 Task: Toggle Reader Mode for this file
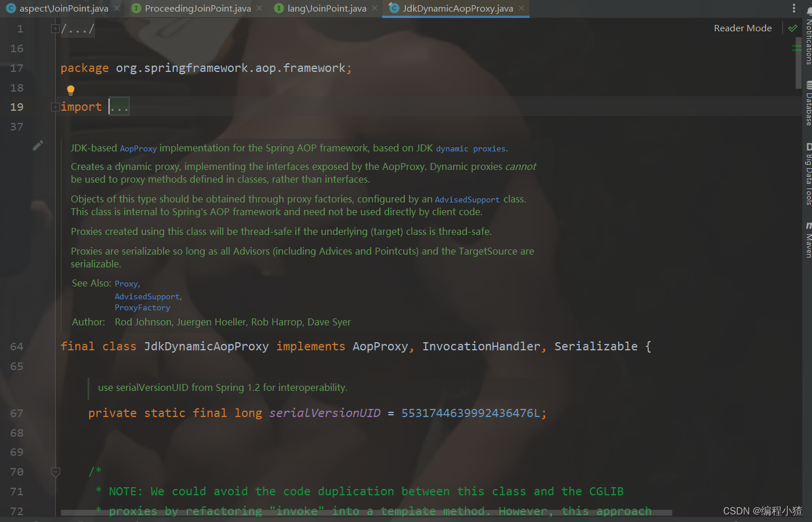(x=742, y=28)
